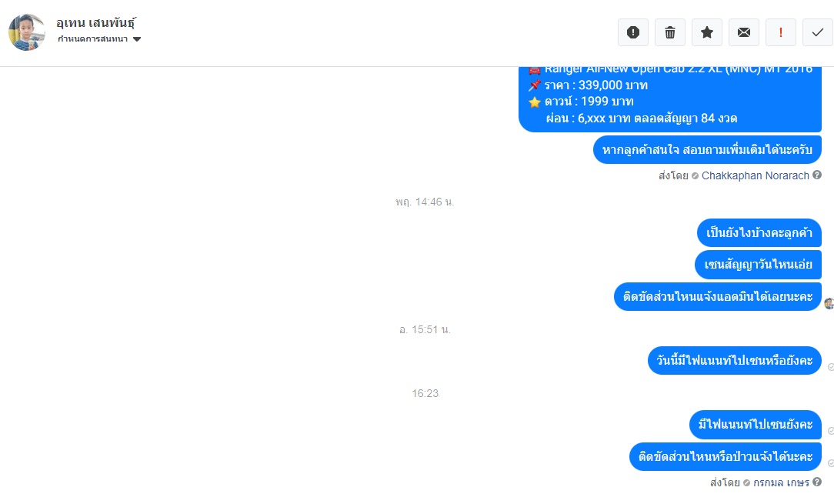Image resolution: width=834 pixels, height=504 pixels.
Task: Click the Ranger price details message bubble
Action: coord(670,99)
